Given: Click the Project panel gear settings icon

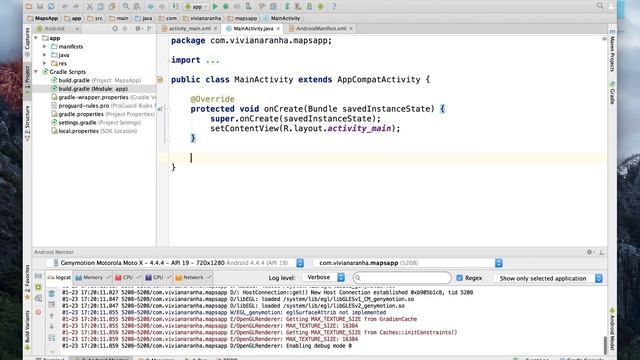Looking at the screenshot, I should (138, 29).
